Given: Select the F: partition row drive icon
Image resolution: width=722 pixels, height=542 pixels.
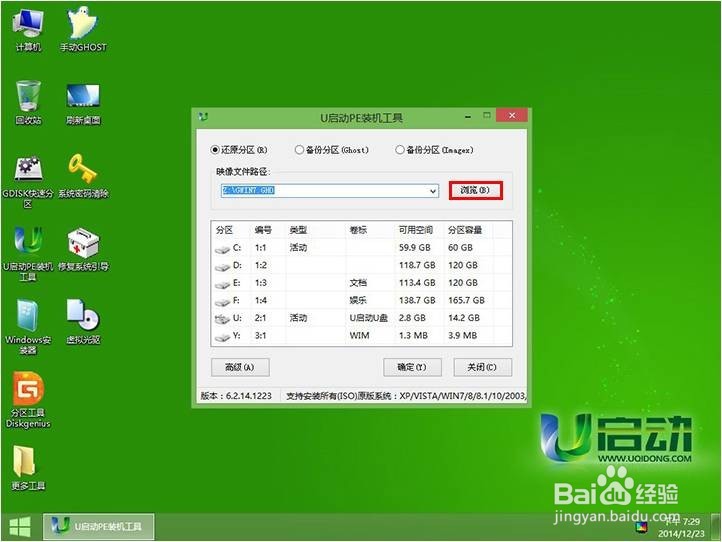Looking at the screenshot, I should 222,301.
